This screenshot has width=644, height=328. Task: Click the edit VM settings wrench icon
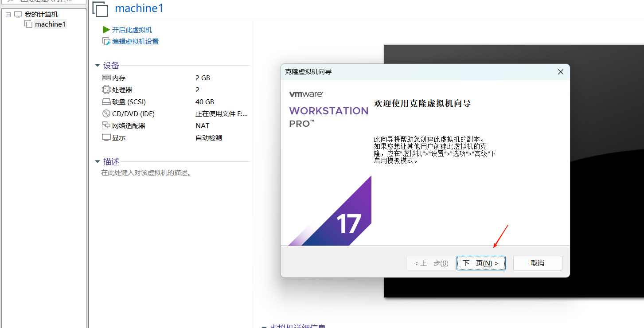click(x=106, y=41)
